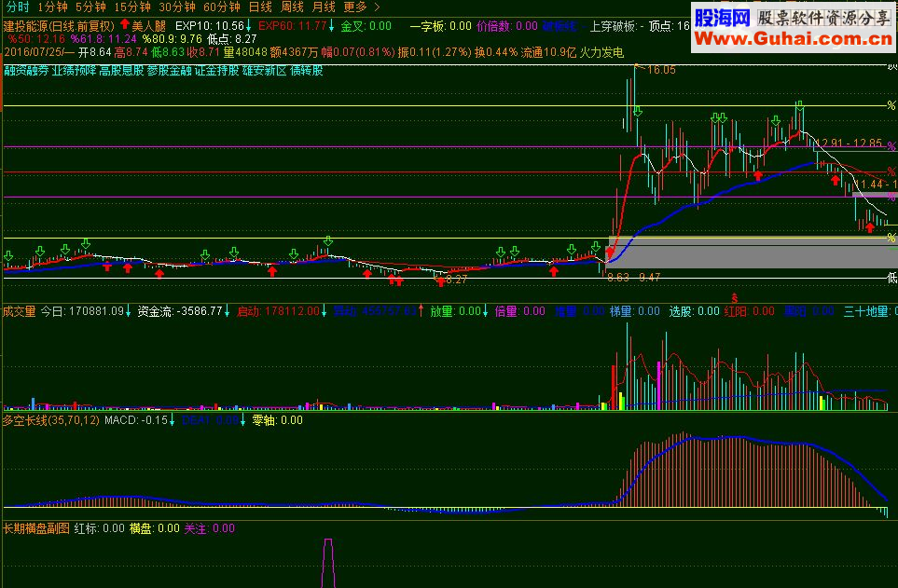Click the 16.05 peak price marker
The image size is (898, 588).
(x=661, y=70)
